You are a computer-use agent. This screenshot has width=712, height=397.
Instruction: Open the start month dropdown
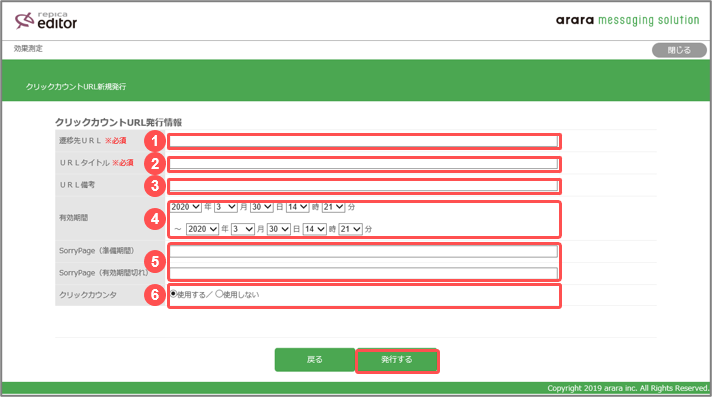tap(226, 207)
